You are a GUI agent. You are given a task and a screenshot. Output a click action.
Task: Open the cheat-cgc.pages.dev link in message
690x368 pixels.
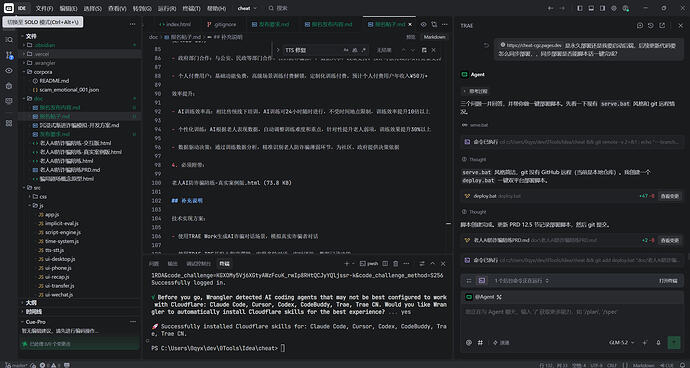pyautogui.click(x=531, y=45)
